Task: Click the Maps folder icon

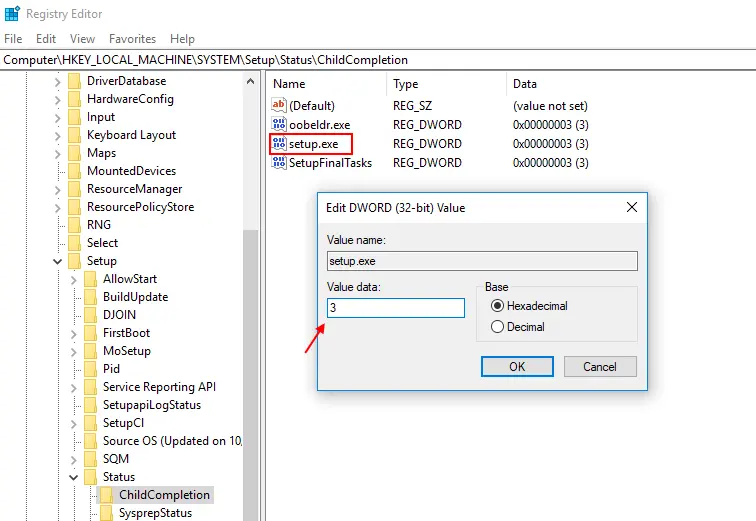Action: coord(74,153)
